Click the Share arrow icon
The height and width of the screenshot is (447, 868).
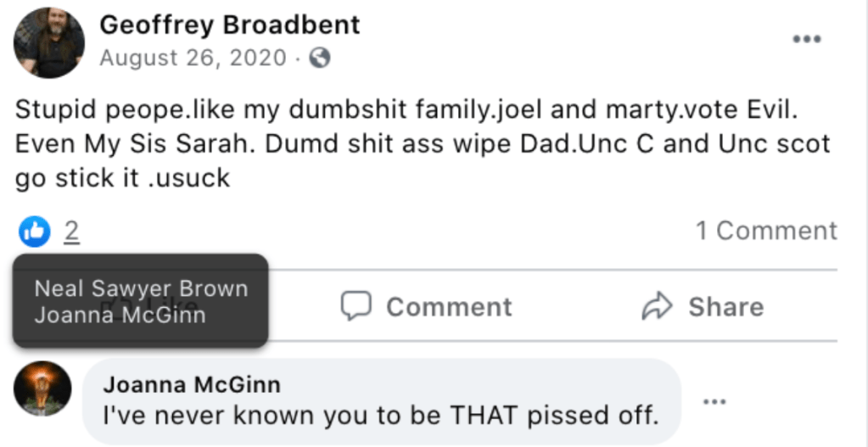point(657,306)
